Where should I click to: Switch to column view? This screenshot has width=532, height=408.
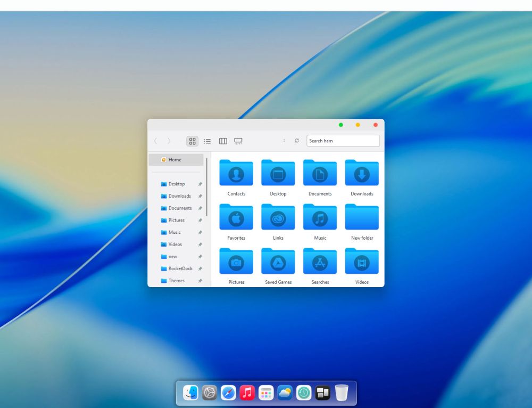222,141
